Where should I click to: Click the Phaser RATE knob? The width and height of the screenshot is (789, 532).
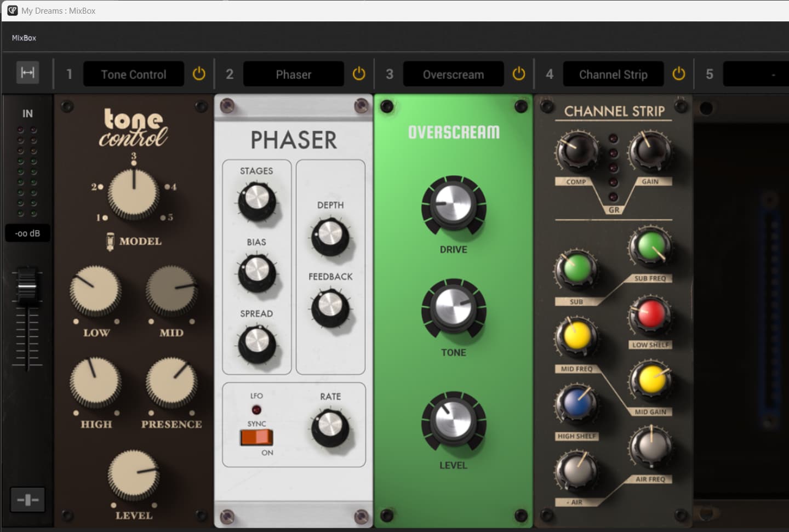click(330, 426)
